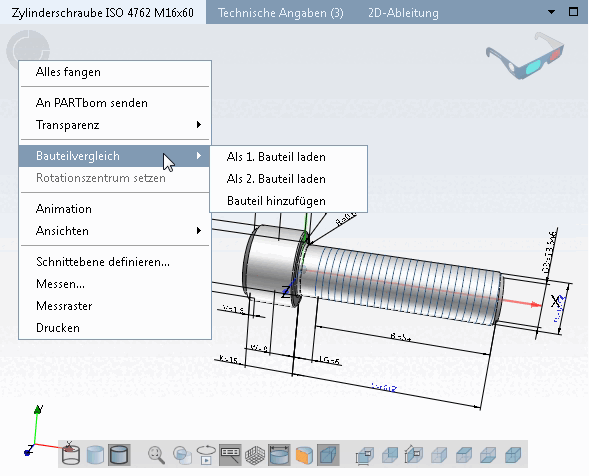
Task: Select the wireframe cylinder display icon
Action: [71, 455]
